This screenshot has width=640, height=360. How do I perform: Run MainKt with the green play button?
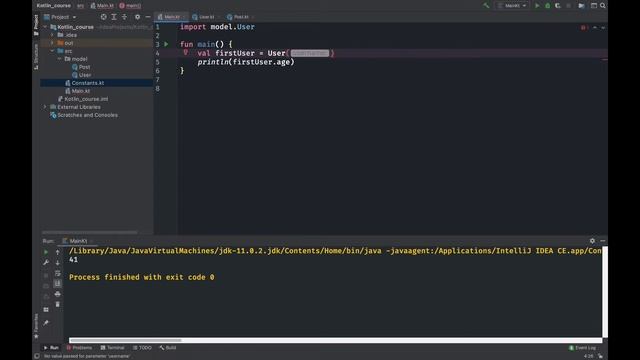[x=537, y=6]
